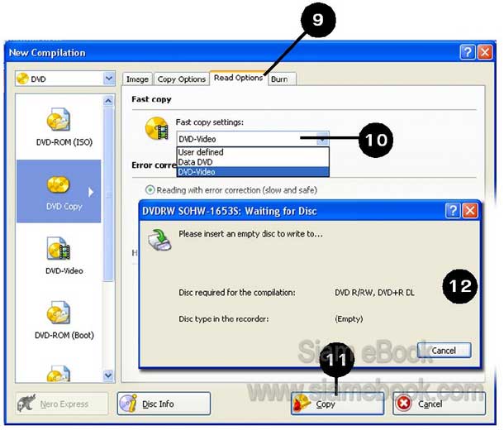
Task: Click the Fast copy settings combo box
Action: 253,139
